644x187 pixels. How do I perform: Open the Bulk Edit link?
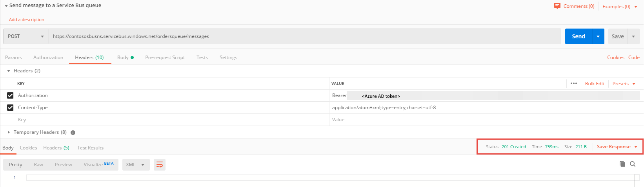pos(595,84)
